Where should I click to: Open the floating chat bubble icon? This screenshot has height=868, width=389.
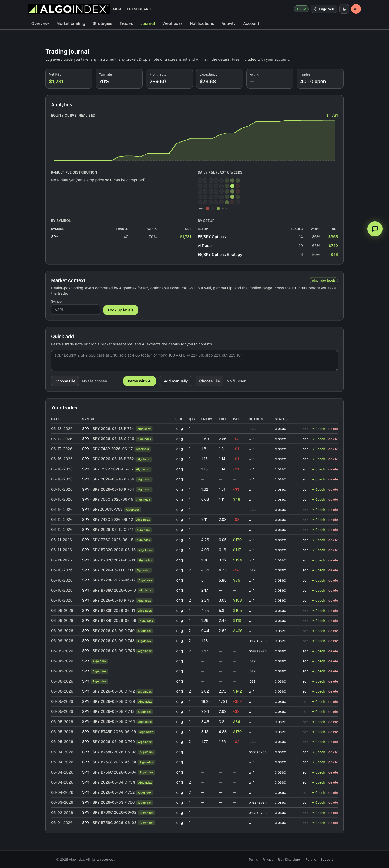tap(374, 229)
